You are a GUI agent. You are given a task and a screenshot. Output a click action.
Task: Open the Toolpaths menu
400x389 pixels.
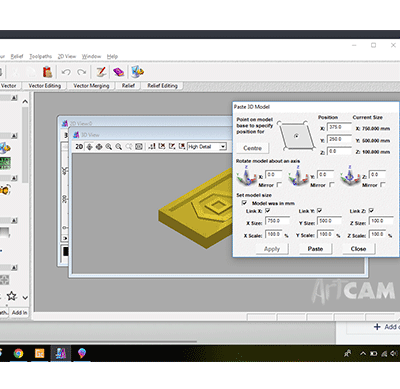40,56
